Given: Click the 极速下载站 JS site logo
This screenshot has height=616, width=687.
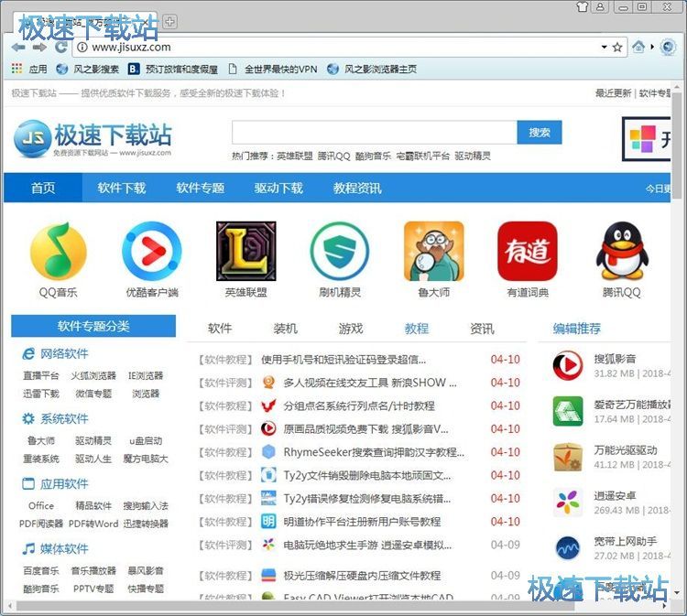Looking at the screenshot, I should pyautogui.click(x=93, y=139).
